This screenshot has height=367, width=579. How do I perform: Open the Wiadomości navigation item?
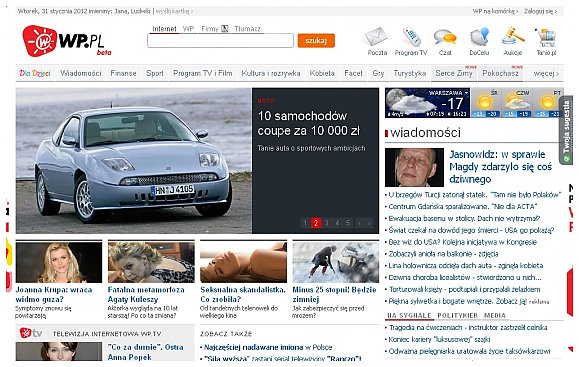(80, 73)
